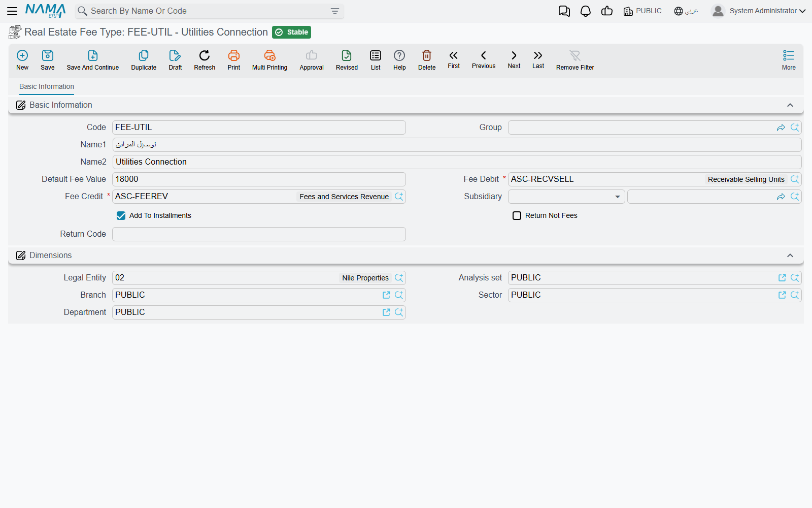Click the Code input field
The width and height of the screenshot is (812, 508).
259,128
